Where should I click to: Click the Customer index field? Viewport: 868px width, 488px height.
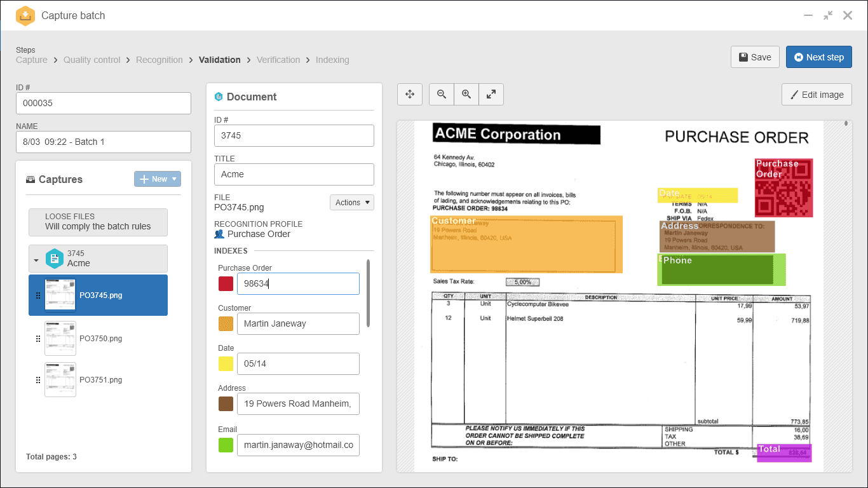point(298,323)
